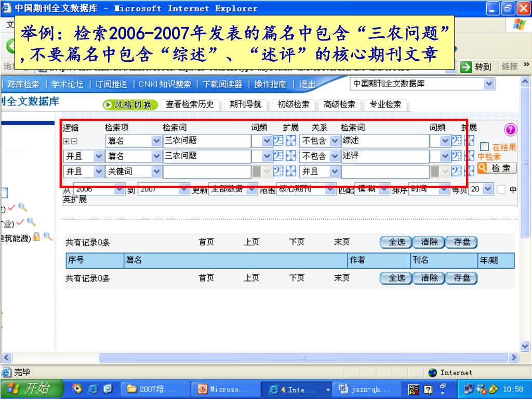Click the green 风格切换 style switch tab

click(x=130, y=105)
